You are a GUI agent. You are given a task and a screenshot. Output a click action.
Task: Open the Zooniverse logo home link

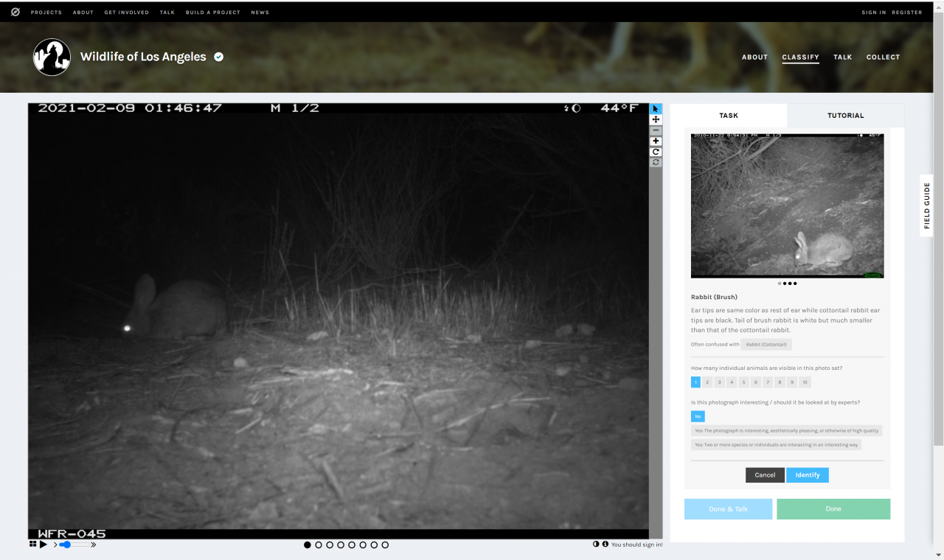coord(15,12)
